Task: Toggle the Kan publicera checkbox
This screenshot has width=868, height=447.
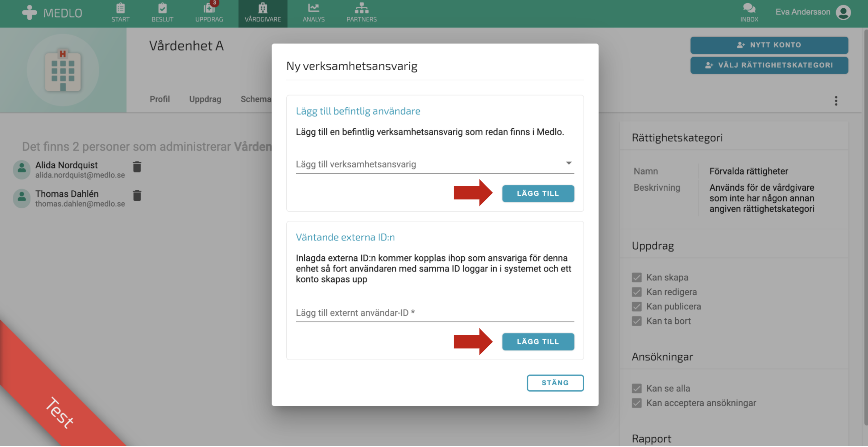Action: (636, 307)
